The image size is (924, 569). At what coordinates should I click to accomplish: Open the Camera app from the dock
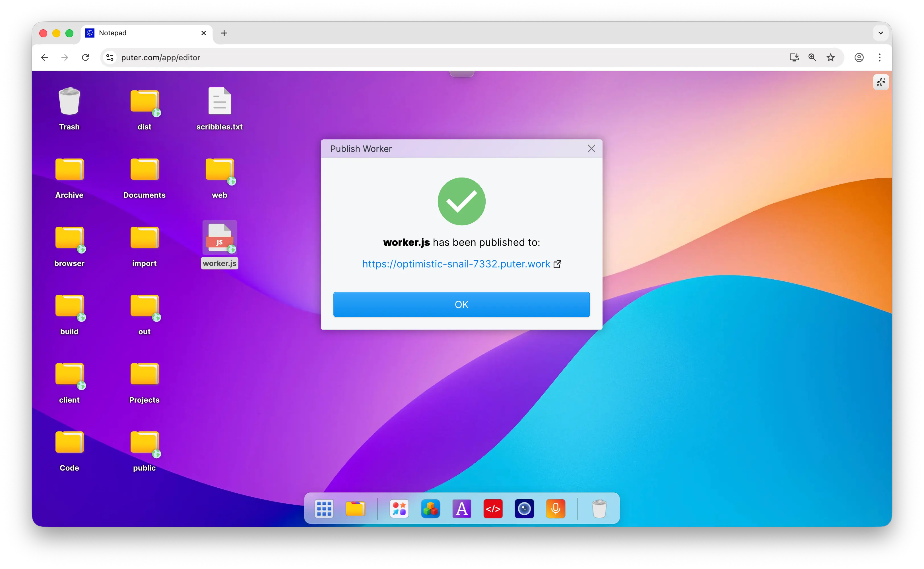[x=524, y=508]
